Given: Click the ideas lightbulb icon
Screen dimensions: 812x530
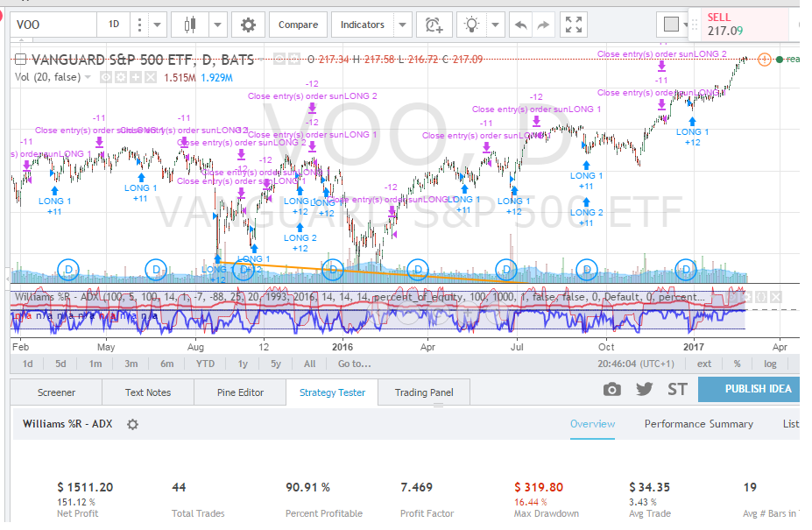Looking at the screenshot, I should [x=471, y=25].
